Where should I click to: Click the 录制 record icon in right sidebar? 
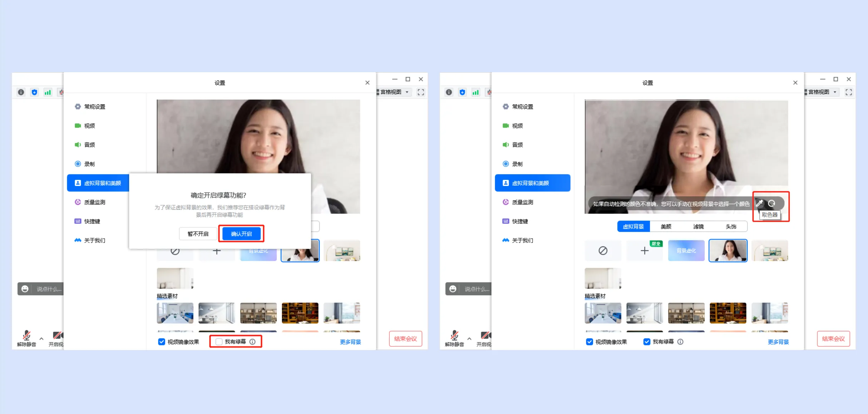[505, 164]
